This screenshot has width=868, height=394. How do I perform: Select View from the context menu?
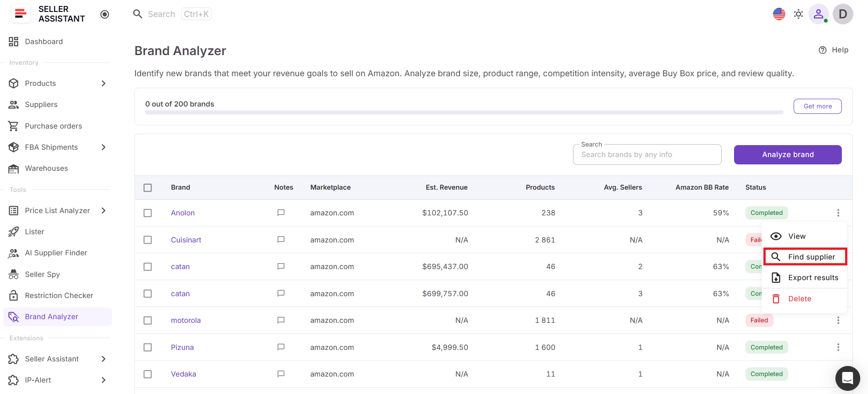point(804,236)
